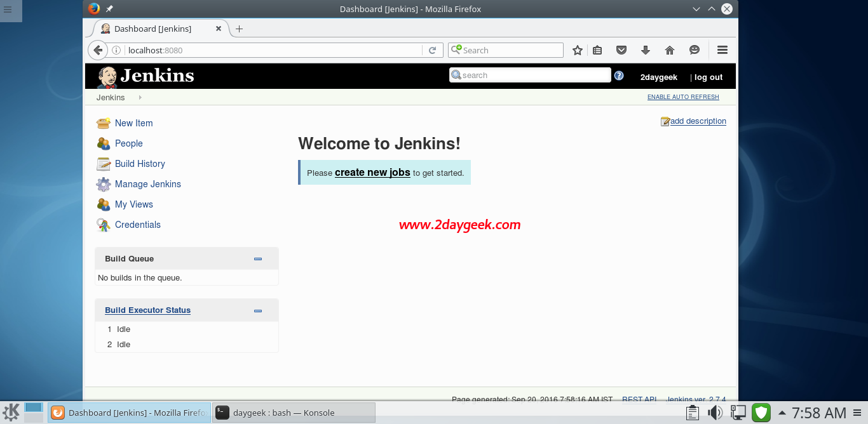Viewport: 868px width, 424px height.
Task: Go to Firefox home page
Action: click(670, 50)
